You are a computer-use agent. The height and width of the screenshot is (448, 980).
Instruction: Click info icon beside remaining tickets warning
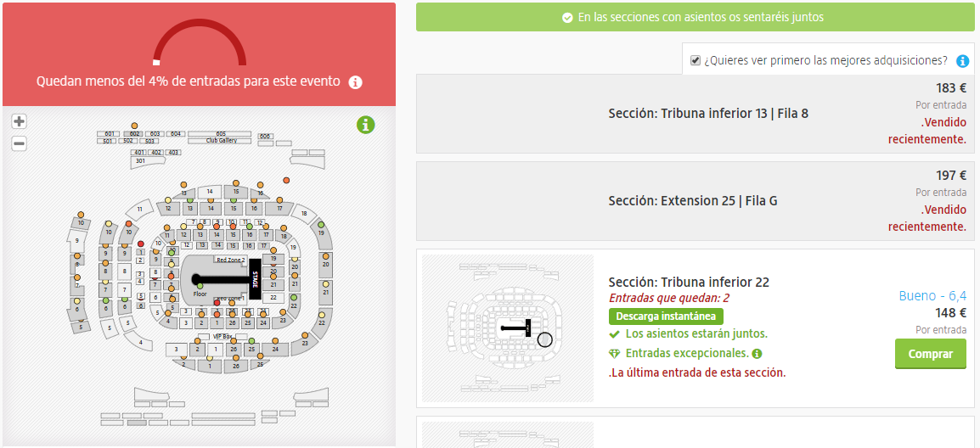pos(355,81)
